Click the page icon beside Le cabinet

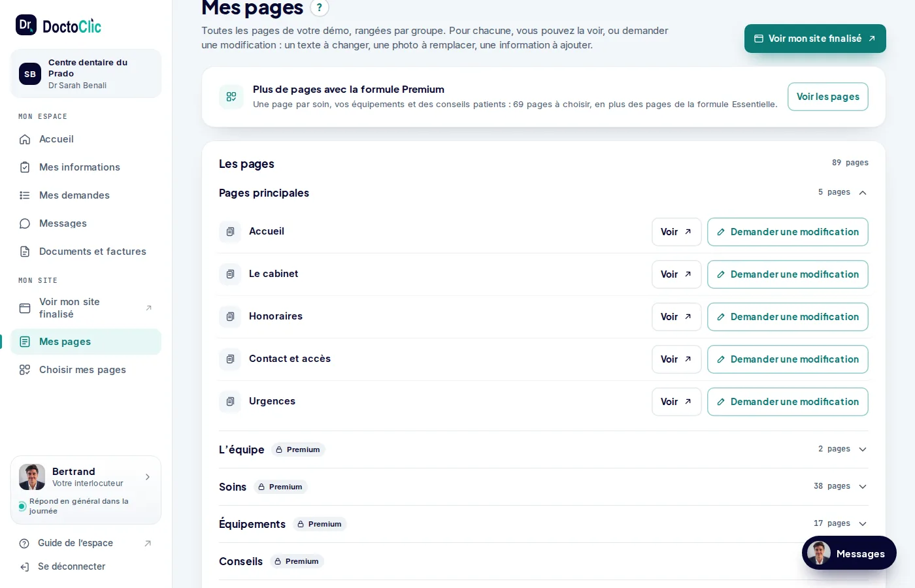coord(230,274)
